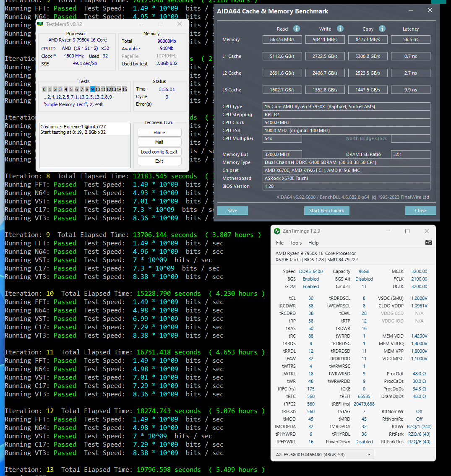The image size is (451, 476).
Task: Maximize the ZenTimings window
Action: pyautogui.click(x=407, y=231)
